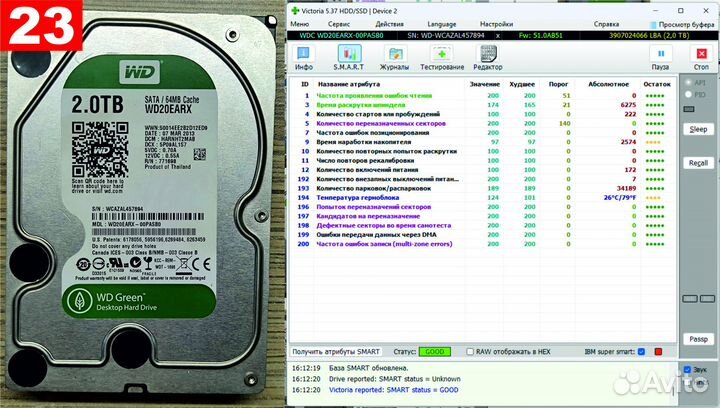Click the absolute value 34189

click(626, 188)
